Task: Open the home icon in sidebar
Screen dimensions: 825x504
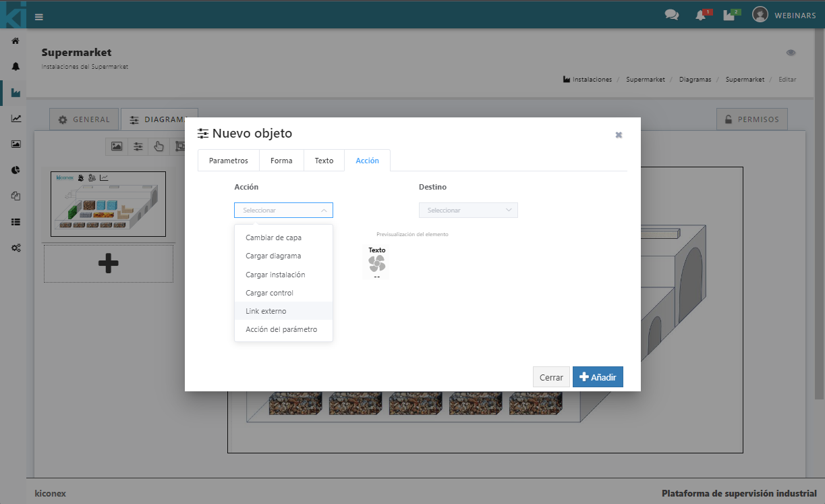Action: [x=16, y=41]
